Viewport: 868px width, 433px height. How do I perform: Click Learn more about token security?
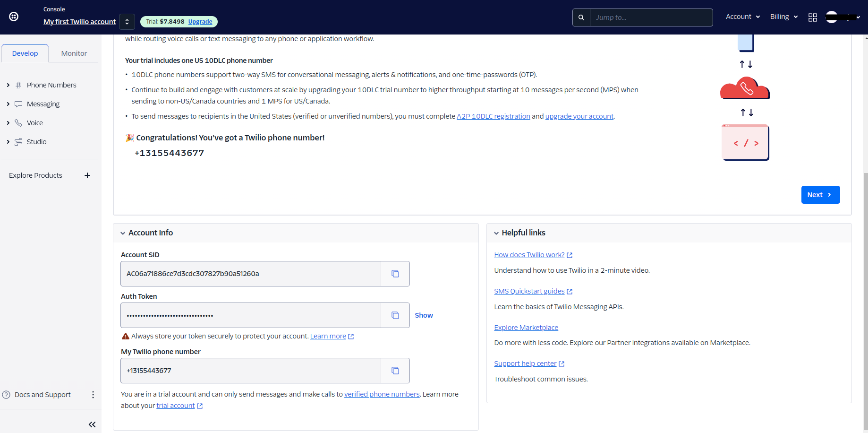click(x=328, y=336)
